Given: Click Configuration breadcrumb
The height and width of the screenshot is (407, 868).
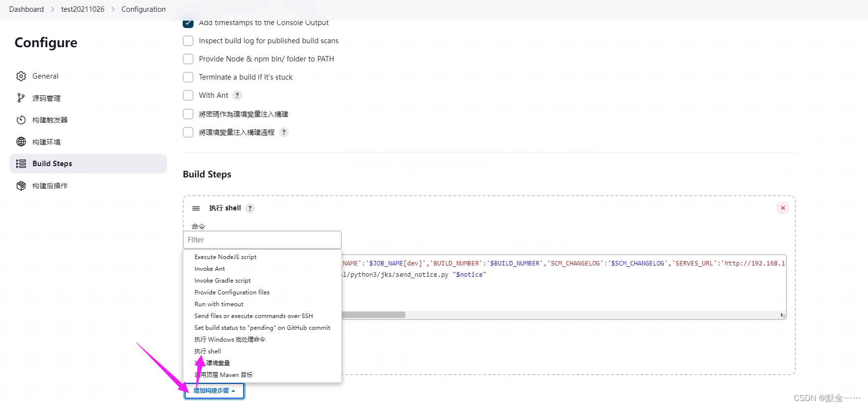Looking at the screenshot, I should 143,9.
